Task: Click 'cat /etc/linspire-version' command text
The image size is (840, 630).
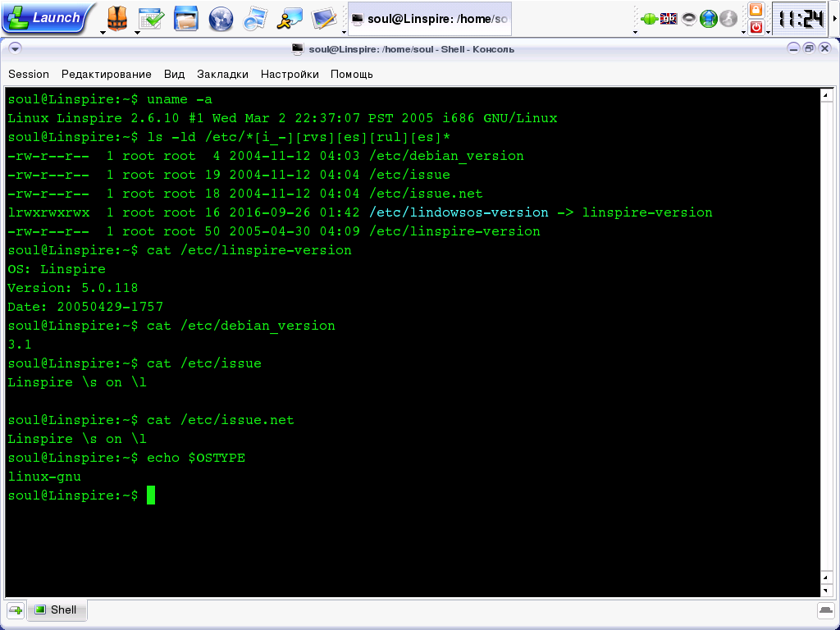Action: point(249,251)
